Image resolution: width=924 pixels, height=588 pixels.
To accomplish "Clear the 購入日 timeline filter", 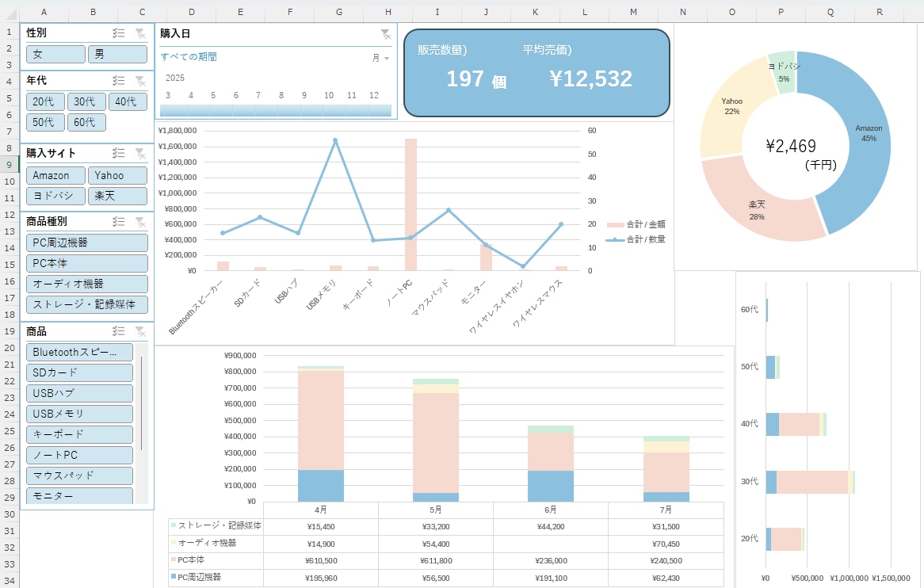I will tap(385, 35).
